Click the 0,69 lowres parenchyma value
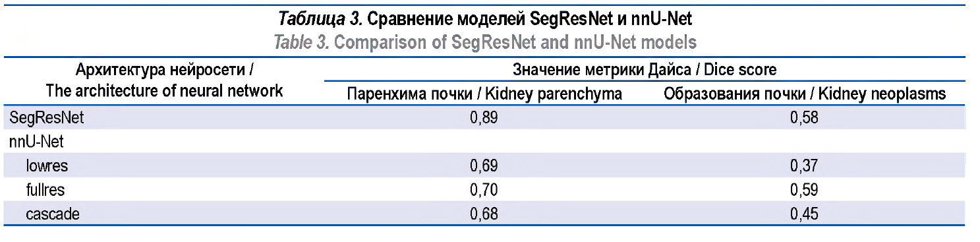This screenshot has width=980, height=242. coord(484,166)
